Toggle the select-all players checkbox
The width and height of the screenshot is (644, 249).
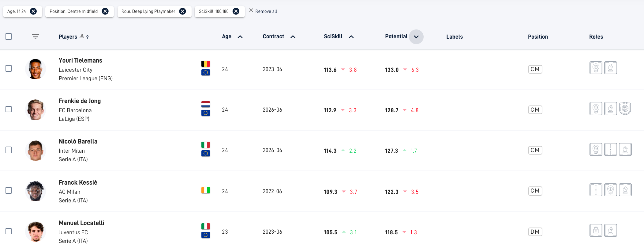click(9, 36)
